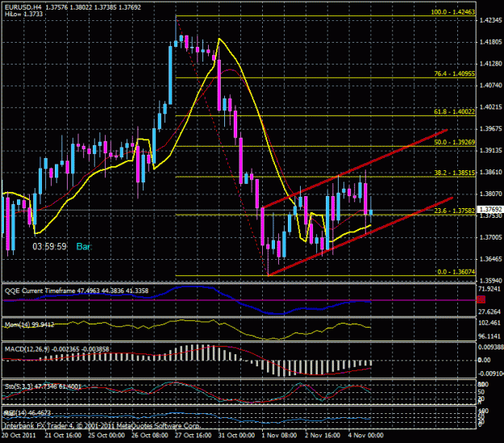This screenshot has height=443, width=504.
Task: Select the upper red channel trendline
Action: click(355, 169)
